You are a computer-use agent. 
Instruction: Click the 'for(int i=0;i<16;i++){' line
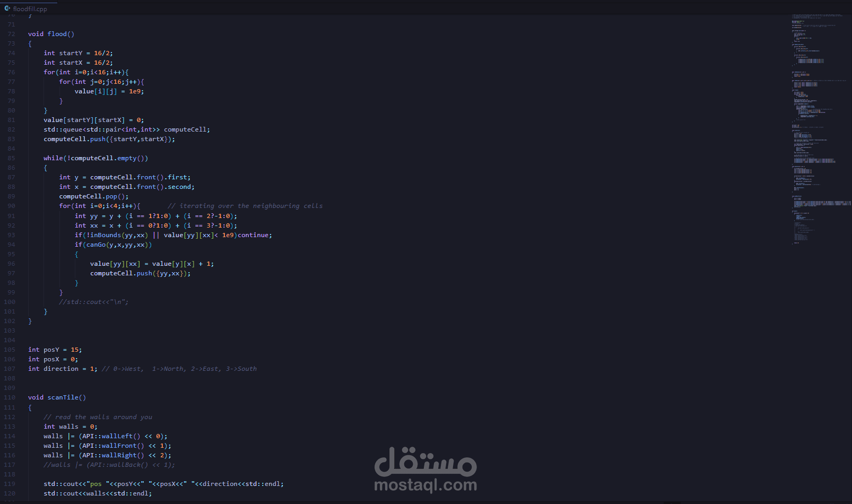pos(86,72)
